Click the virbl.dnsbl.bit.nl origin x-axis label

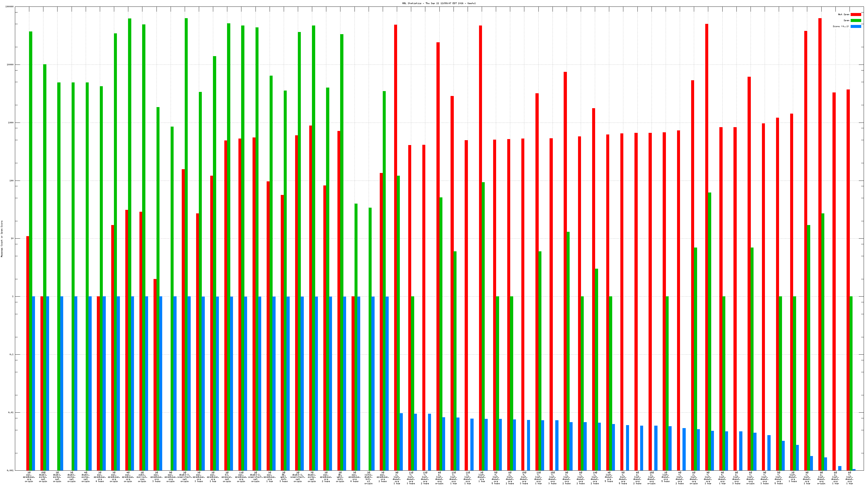pyautogui.click(x=368, y=478)
